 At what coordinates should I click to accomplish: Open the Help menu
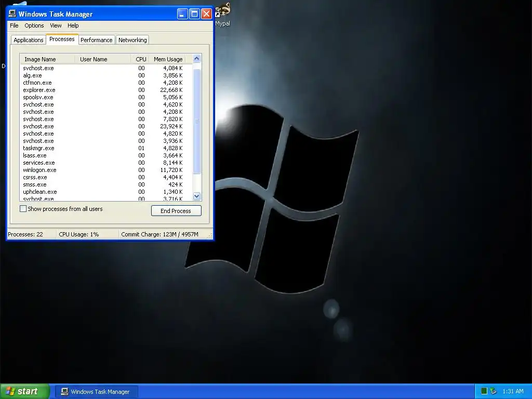pos(73,25)
